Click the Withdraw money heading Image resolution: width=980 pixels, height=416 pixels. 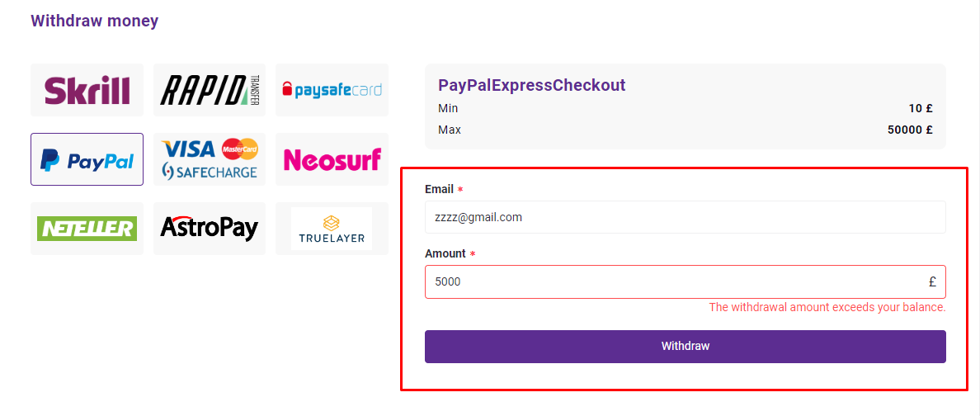[94, 21]
